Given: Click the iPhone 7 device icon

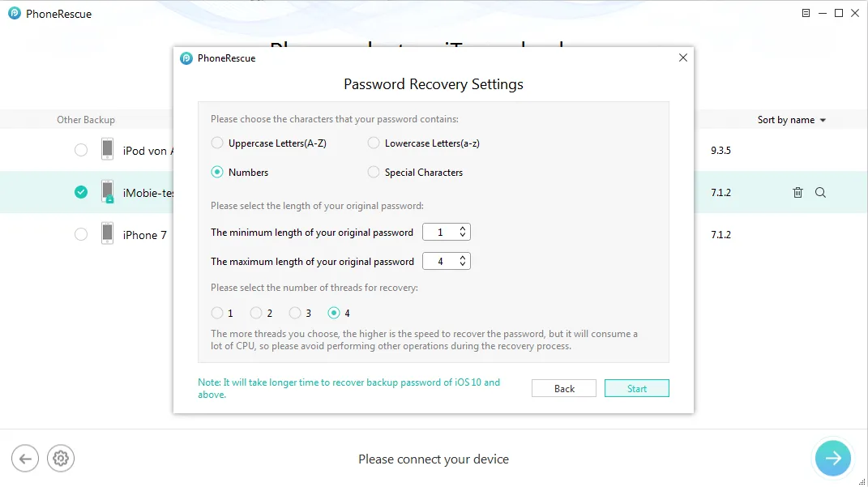Looking at the screenshot, I should [108, 233].
